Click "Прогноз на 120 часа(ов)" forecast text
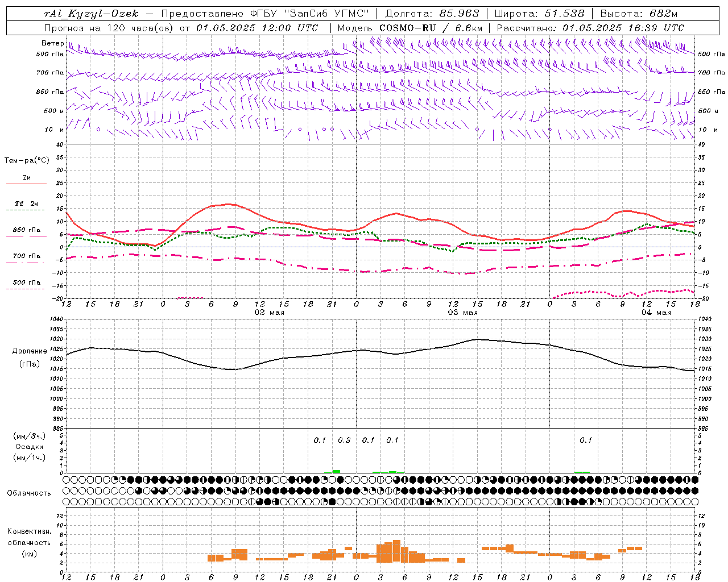Screen dimensions: 728x582 point(110,28)
